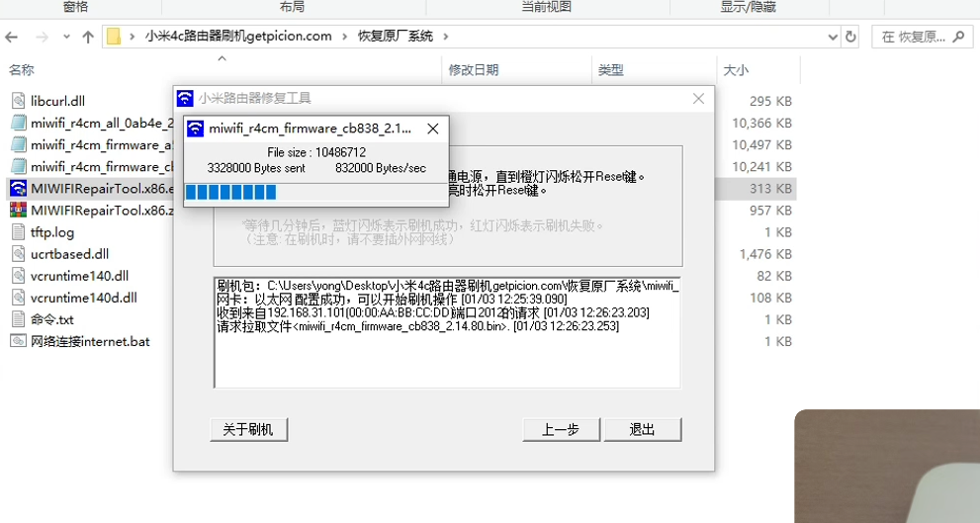Viewport: 980px width, 523px height.
Task: Click the search box 在 恢复原...
Action: click(921, 37)
